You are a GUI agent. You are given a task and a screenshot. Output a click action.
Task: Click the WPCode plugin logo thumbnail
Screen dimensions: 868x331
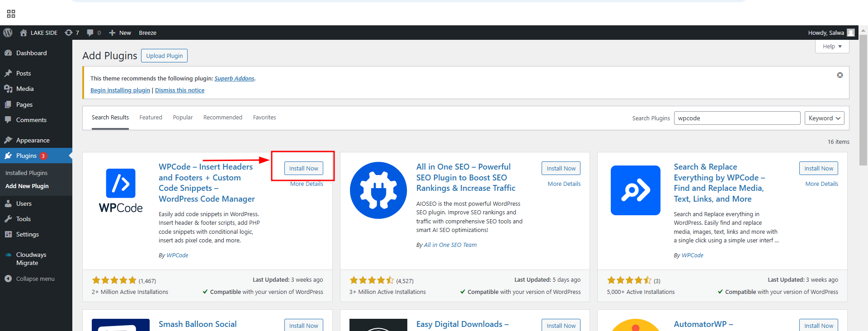[121, 190]
